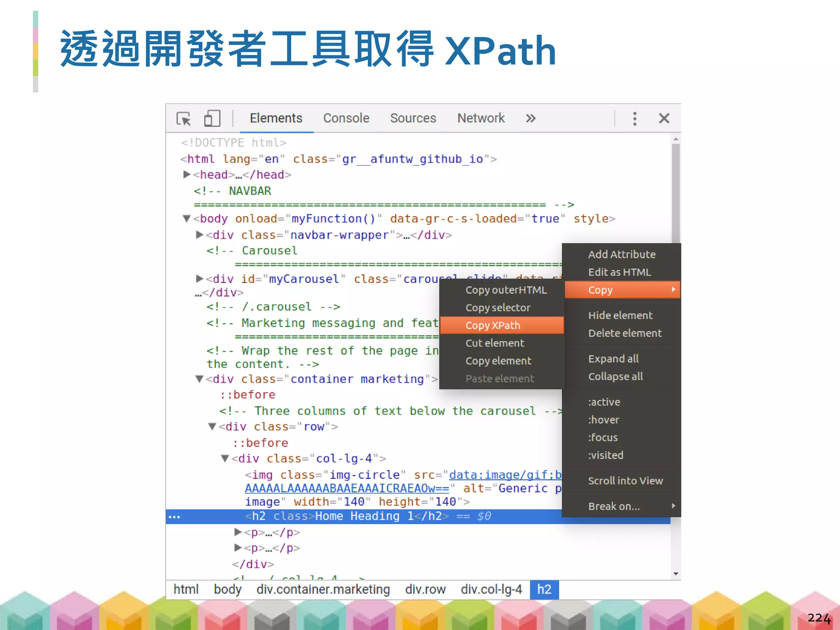Toggle the :focus pseudo-state
This screenshot has height=630, width=840.
(603, 437)
